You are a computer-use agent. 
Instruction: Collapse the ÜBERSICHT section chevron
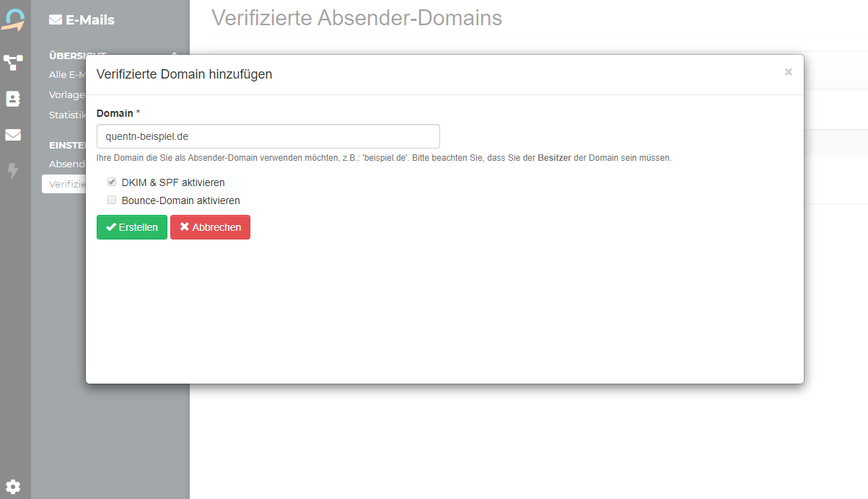pyautogui.click(x=174, y=55)
